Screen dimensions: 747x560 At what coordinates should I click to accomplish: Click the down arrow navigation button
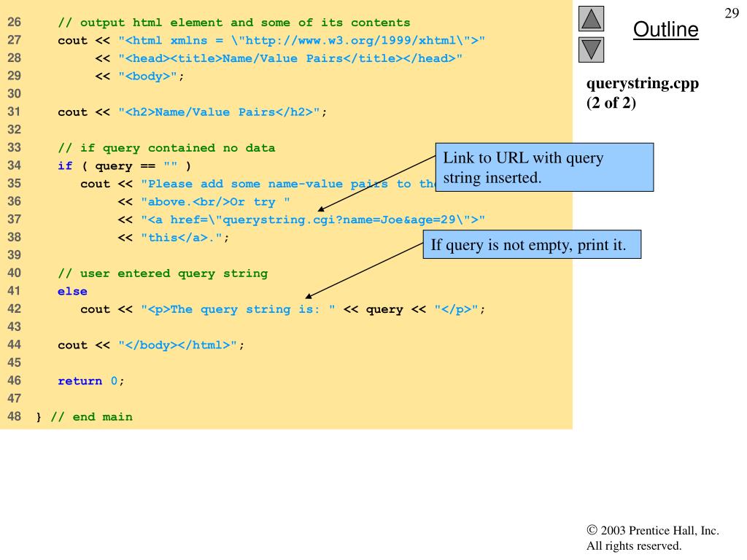click(x=591, y=50)
